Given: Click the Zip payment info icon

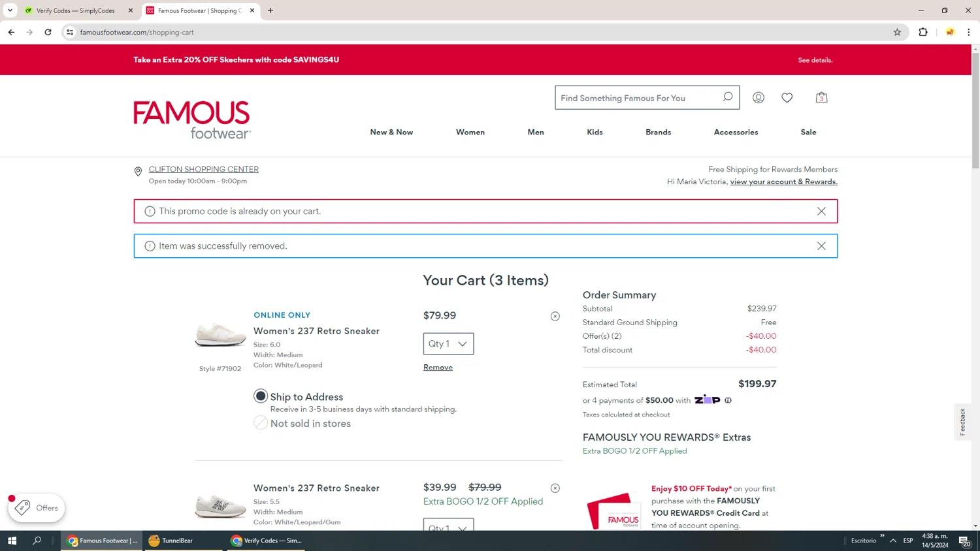Looking at the screenshot, I should (728, 400).
